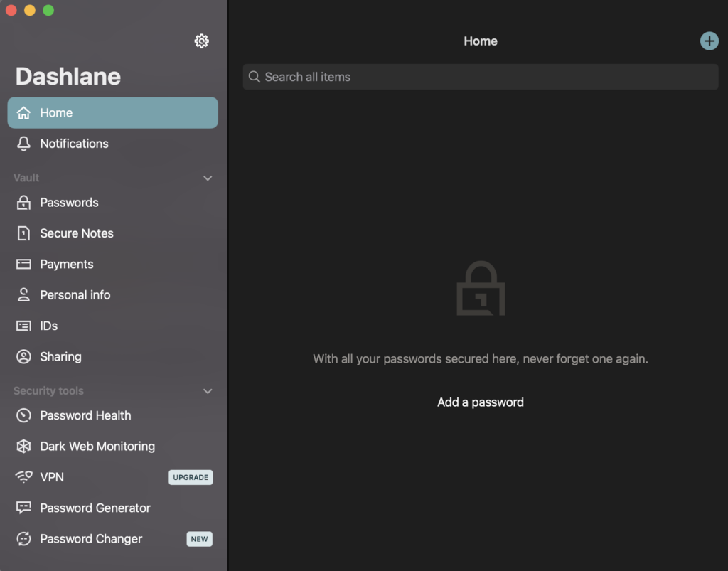Viewport: 728px width, 571px height.
Task: Click the search magnifier icon
Action: (254, 77)
